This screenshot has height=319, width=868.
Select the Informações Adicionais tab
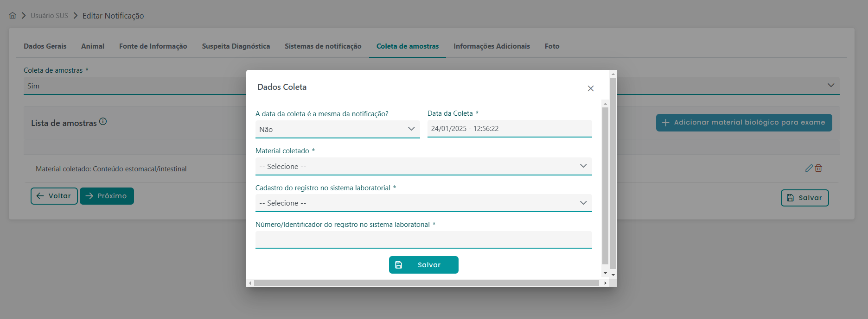click(x=491, y=46)
